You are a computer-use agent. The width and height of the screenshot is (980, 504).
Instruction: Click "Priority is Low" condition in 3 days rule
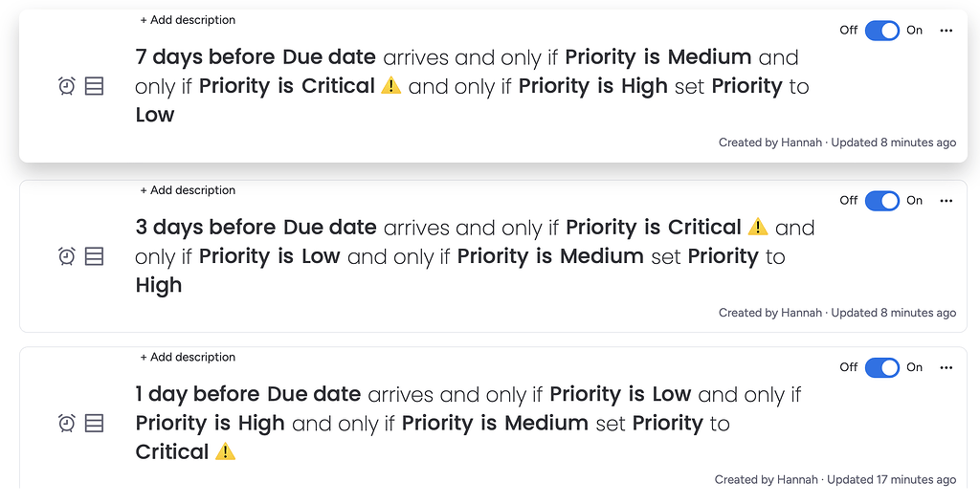click(269, 256)
